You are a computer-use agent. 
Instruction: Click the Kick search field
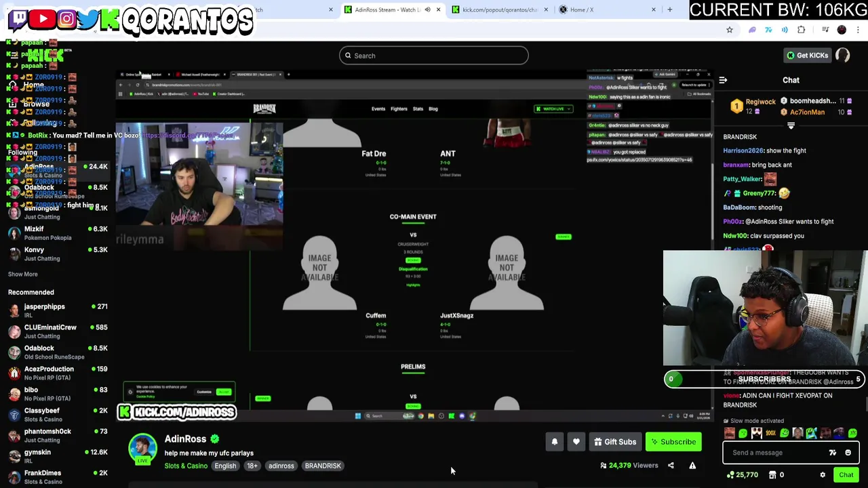434,56
